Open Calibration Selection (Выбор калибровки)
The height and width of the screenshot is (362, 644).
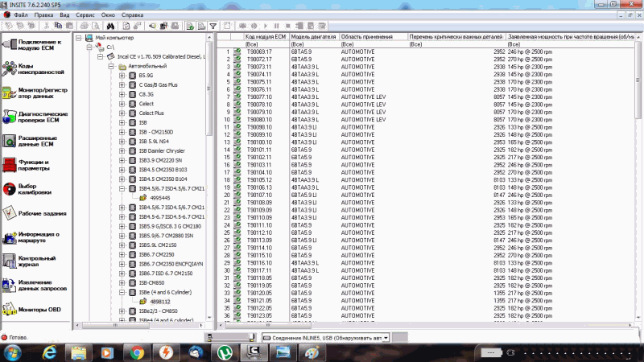tap(28, 189)
